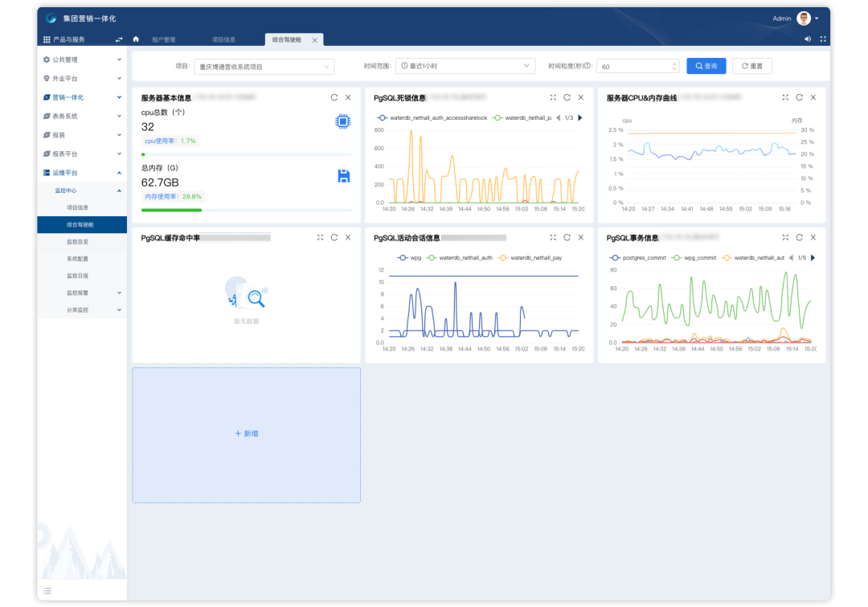Click the swap arrows beside 产品与服务

(x=118, y=40)
